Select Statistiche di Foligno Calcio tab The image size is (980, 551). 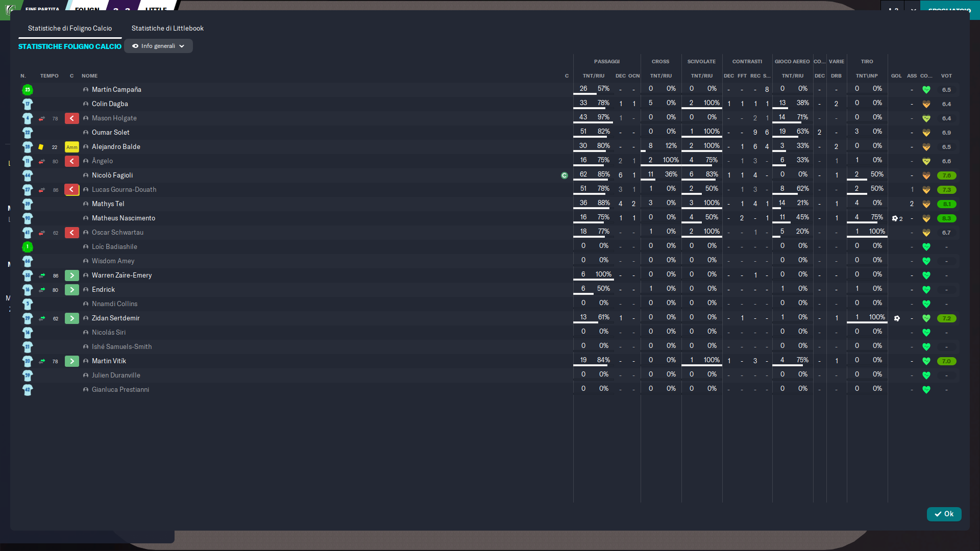tap(70, 28)
